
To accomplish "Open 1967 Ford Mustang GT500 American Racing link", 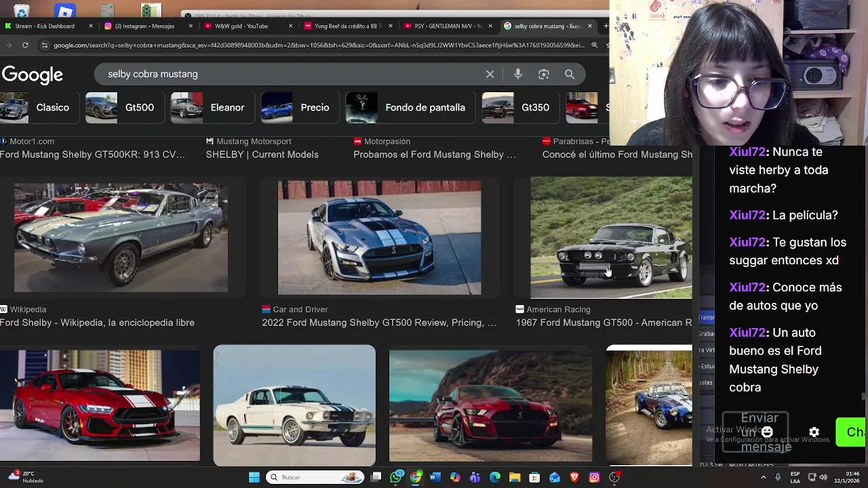I will [x=604, y=323].
